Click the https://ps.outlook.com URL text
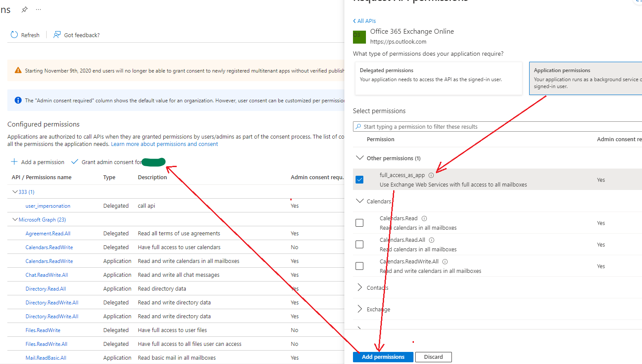 [x=398, y=41]
